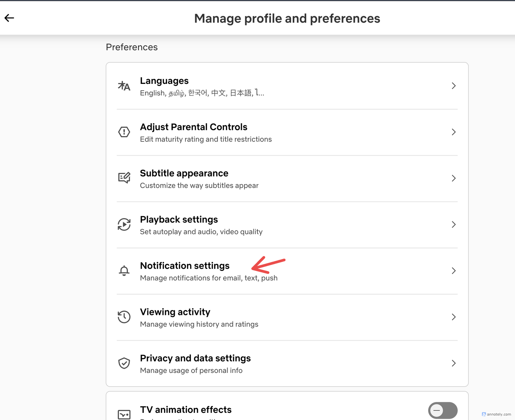Click the Languages translate icon
Screen dimensions: 515x420
tap(124, 86)
